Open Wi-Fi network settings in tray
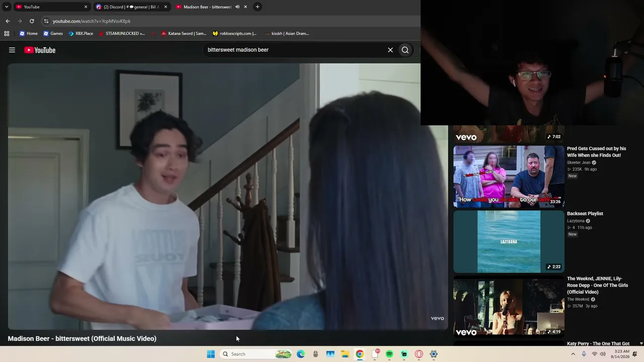644x362 pixels. (594, 354)
